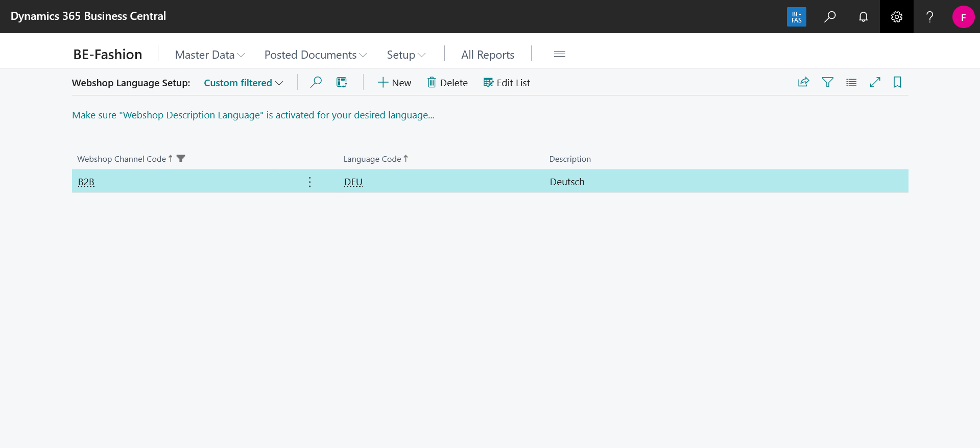The width and height of the screenshot is (980, 448).
Task: Bookmark this page
Action: point(897,82)
